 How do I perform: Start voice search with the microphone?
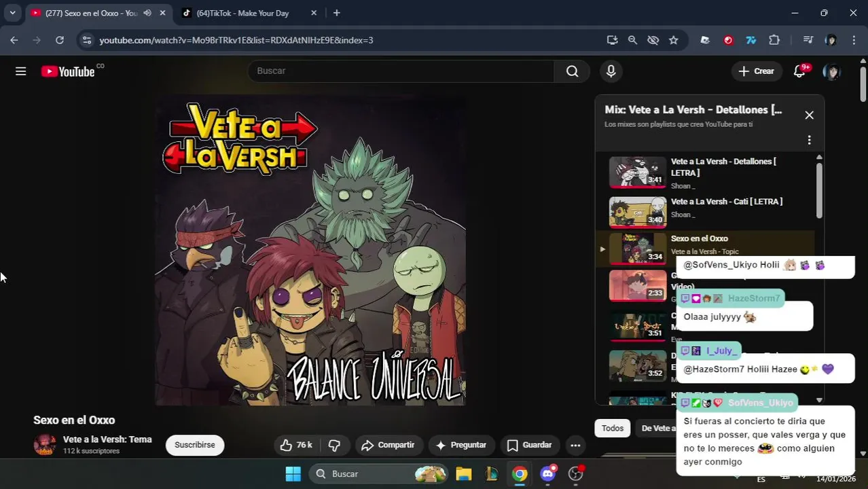611,71
